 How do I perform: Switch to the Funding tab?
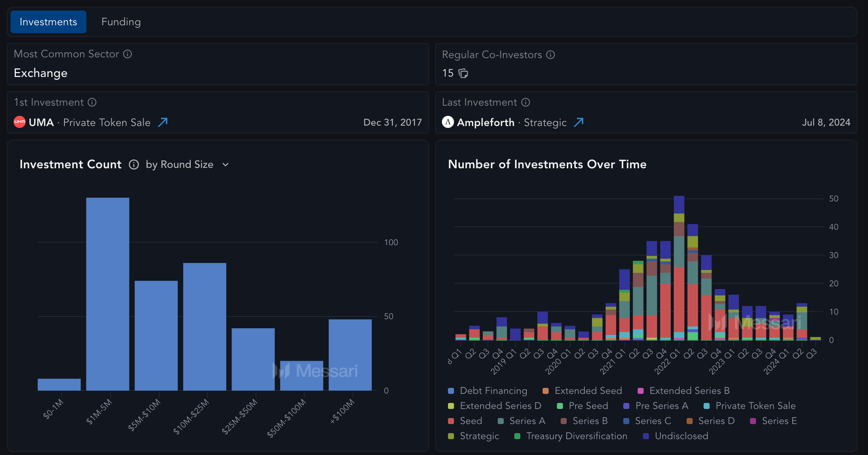tap(121, 22)
